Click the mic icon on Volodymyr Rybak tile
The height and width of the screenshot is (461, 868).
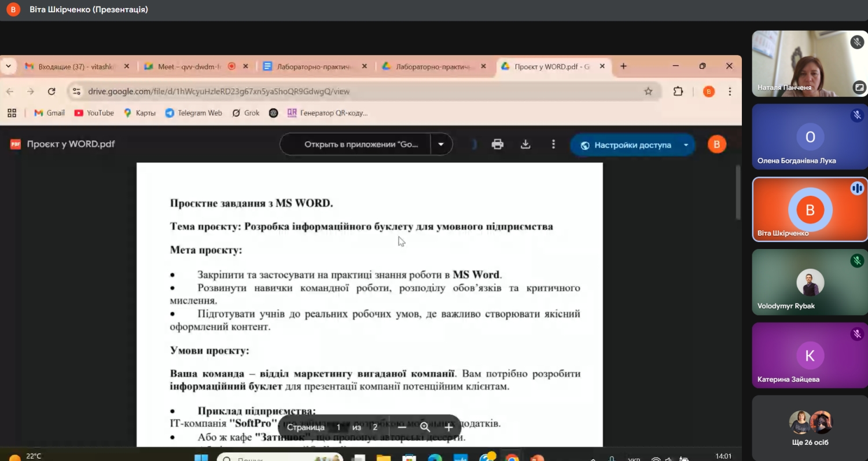pos(857,261)
